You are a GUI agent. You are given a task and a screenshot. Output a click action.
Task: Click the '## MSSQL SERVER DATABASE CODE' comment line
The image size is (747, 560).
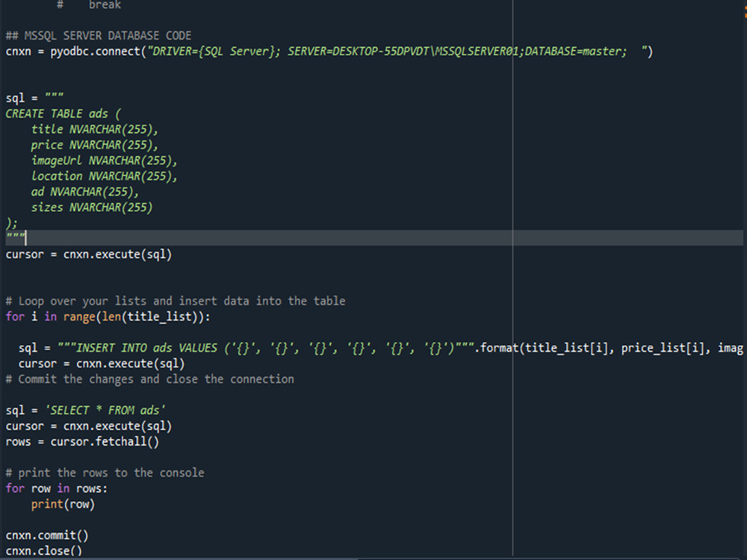click(x=98, y=36)
